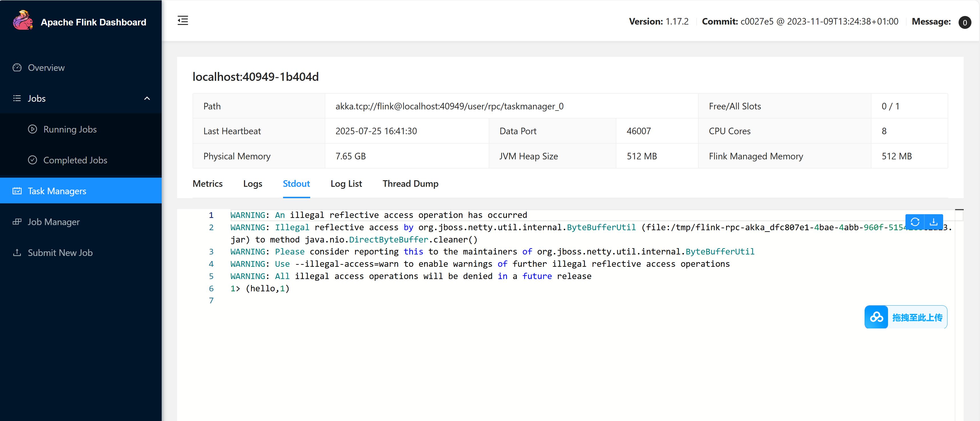Click the Last Heartbeat label cell
Viewport: 980px width, 421px height.
pyautogui.click(x=259, y=131)
